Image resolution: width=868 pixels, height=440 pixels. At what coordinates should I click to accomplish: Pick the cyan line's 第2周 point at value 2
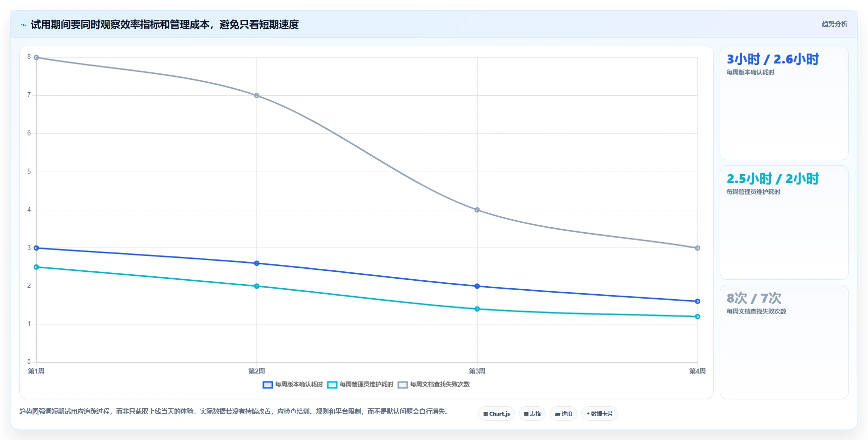[256, 286]
